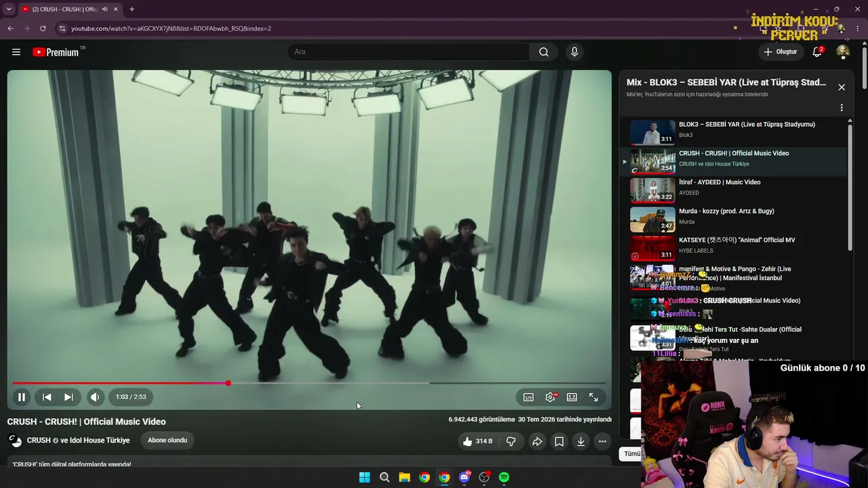Open the Mix playlist options menu
The image size is (868, 488).
(x=842, y=108)
